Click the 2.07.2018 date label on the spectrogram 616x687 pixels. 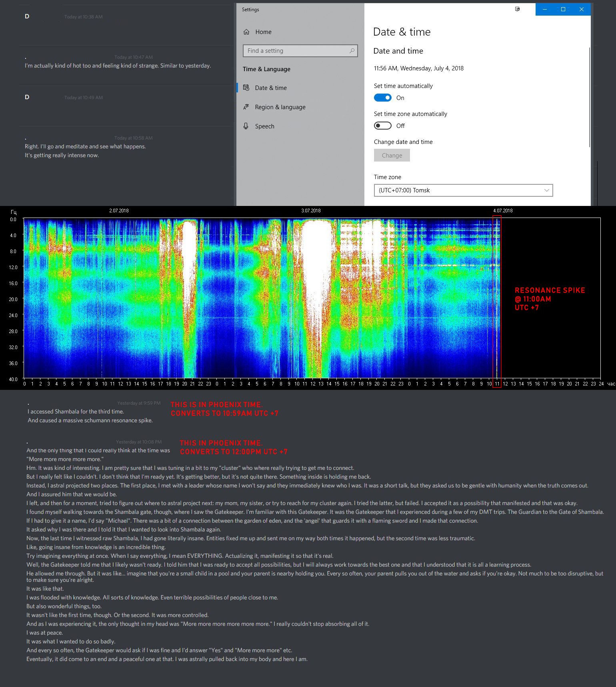[x=119, y=211]
